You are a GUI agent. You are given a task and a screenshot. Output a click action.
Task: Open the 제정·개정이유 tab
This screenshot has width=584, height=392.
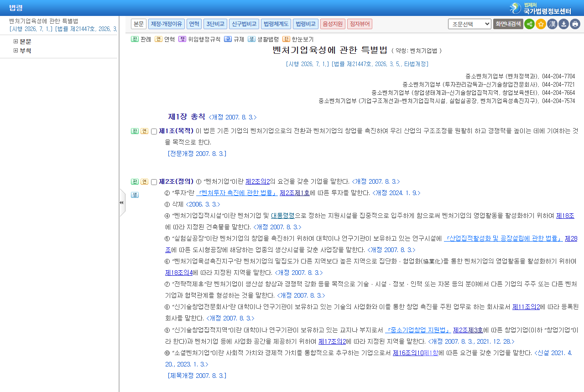(167, 24)
